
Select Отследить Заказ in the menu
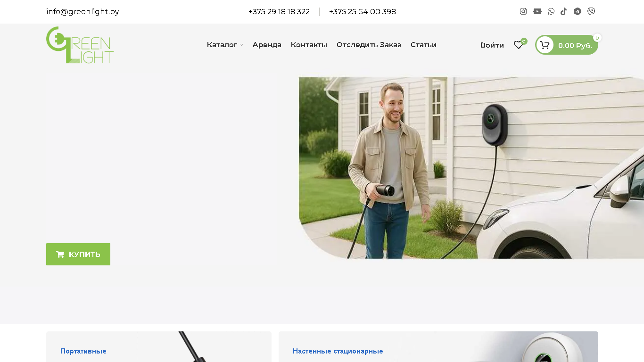click(369, 45)
